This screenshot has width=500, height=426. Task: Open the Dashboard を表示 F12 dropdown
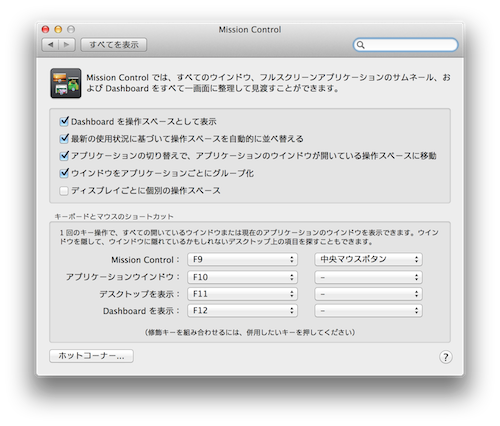242,310
